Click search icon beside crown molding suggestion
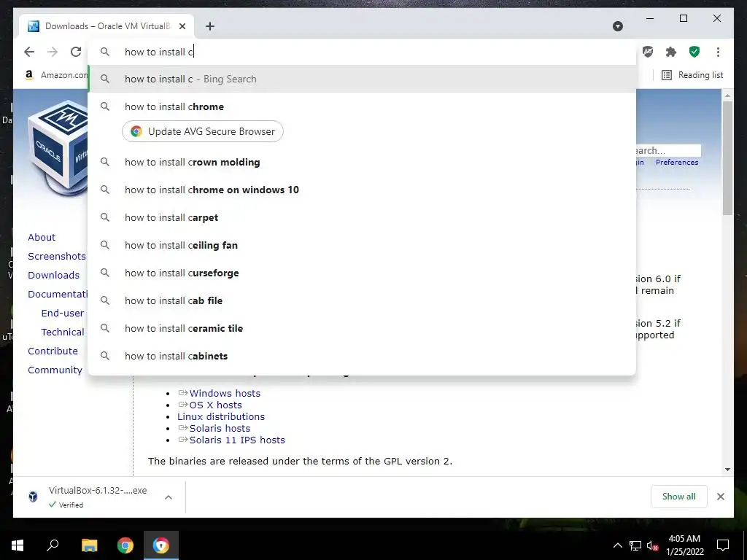This screenshot has width=747, height=560. click(105, 162)
